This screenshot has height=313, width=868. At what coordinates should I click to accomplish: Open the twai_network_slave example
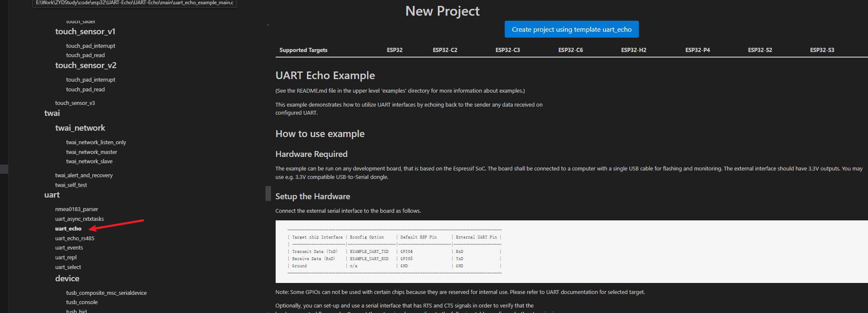(89, 162)
